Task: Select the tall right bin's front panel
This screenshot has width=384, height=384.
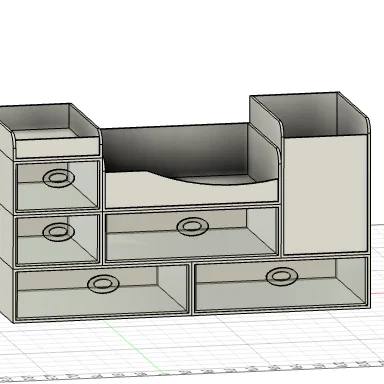Action: 325,195
